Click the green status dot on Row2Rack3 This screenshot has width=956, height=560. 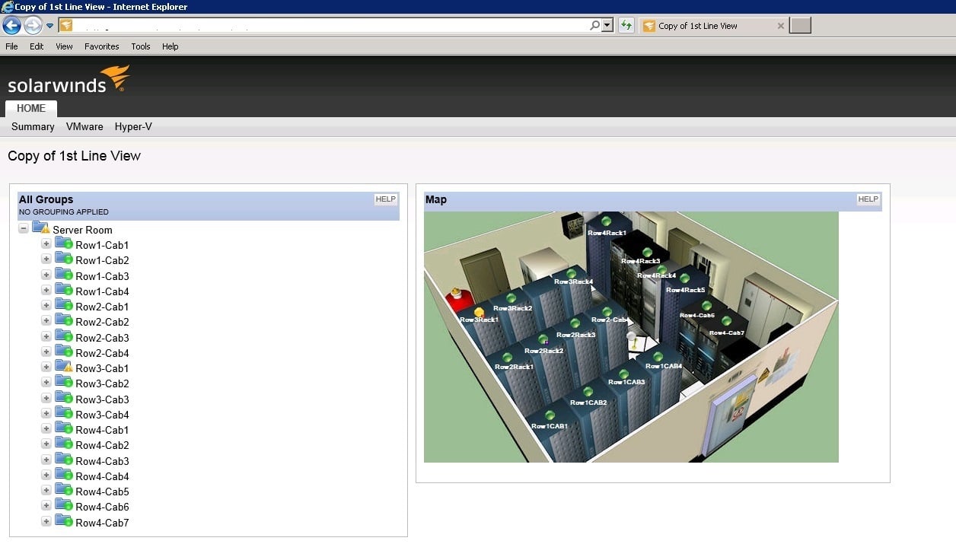point(576,324)
